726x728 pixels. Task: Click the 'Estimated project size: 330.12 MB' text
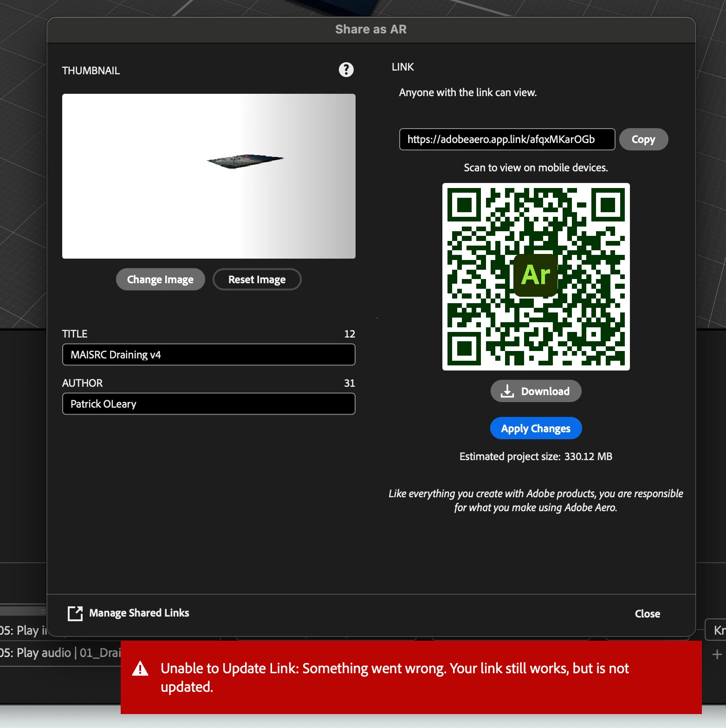point(536,456)
